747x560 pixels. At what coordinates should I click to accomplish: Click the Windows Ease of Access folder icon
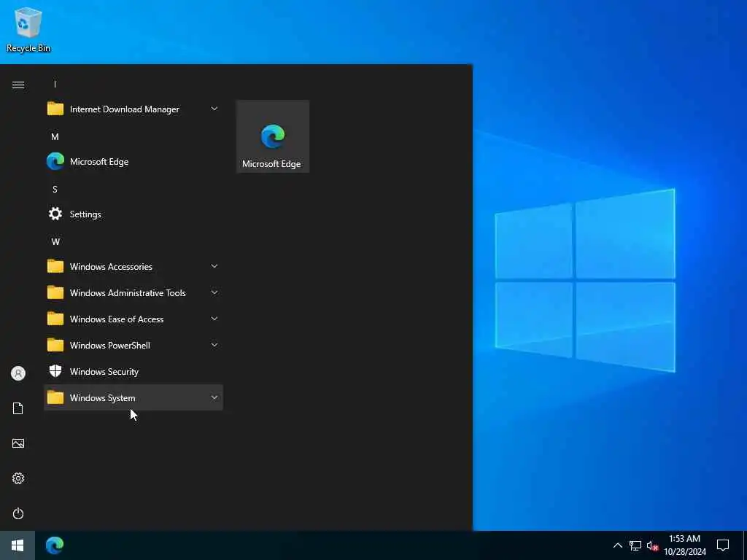tap(55, 318)
